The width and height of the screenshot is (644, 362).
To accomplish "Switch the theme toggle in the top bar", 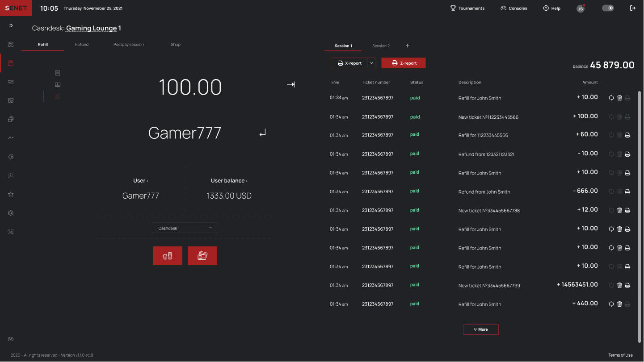I will coord(608,8).
